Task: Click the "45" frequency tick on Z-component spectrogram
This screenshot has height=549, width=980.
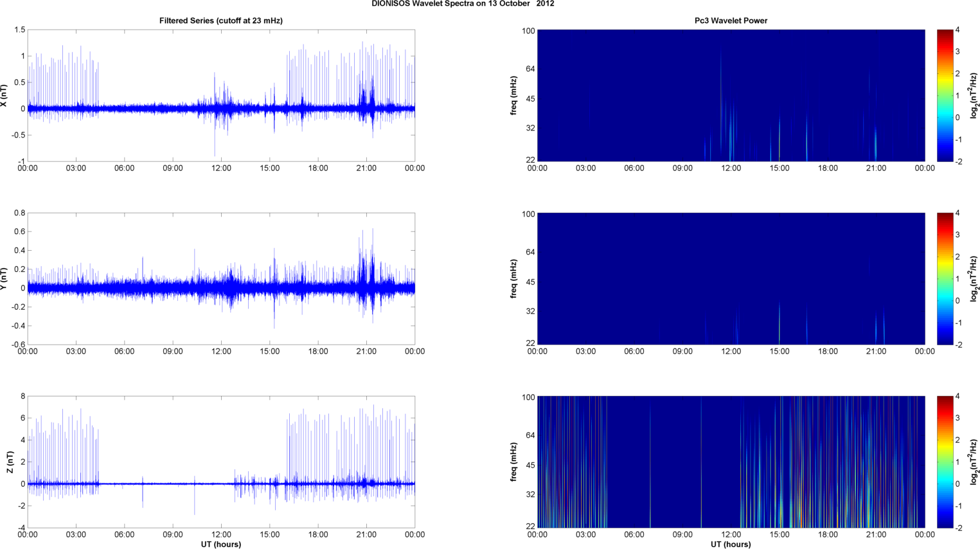Action: point(531,465)
